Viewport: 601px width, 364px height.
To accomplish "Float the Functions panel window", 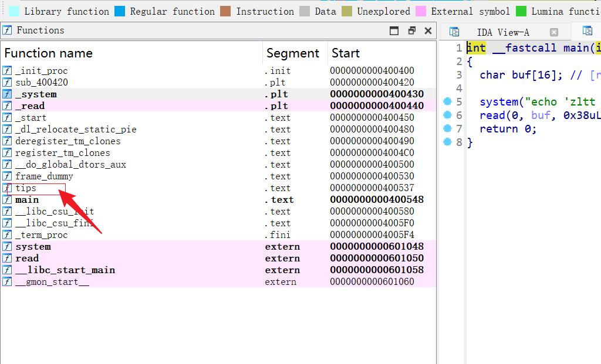I will point(411,31).
